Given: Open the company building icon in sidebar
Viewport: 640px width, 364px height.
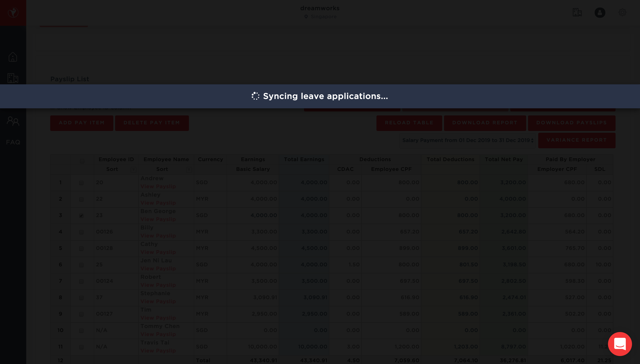Looking at the screenshot, I should (13, 78).
